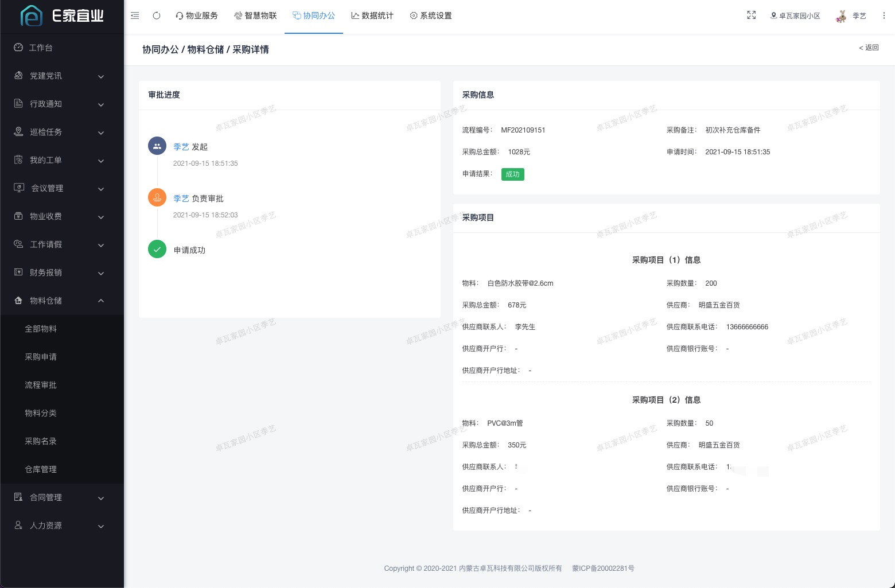Click 季艺 initiator name link

(181, 147)
